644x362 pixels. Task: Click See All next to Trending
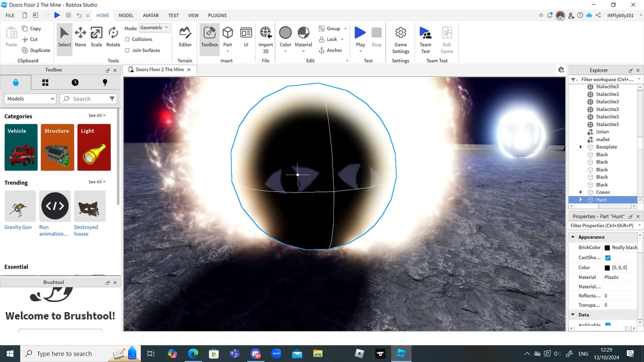pyautogui.click(x=97, y=182)
